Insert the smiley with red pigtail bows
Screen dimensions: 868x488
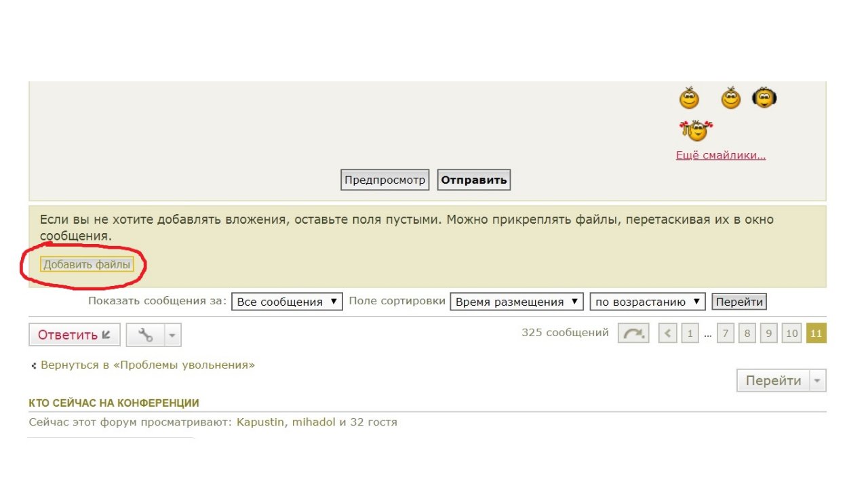[696, 129]
